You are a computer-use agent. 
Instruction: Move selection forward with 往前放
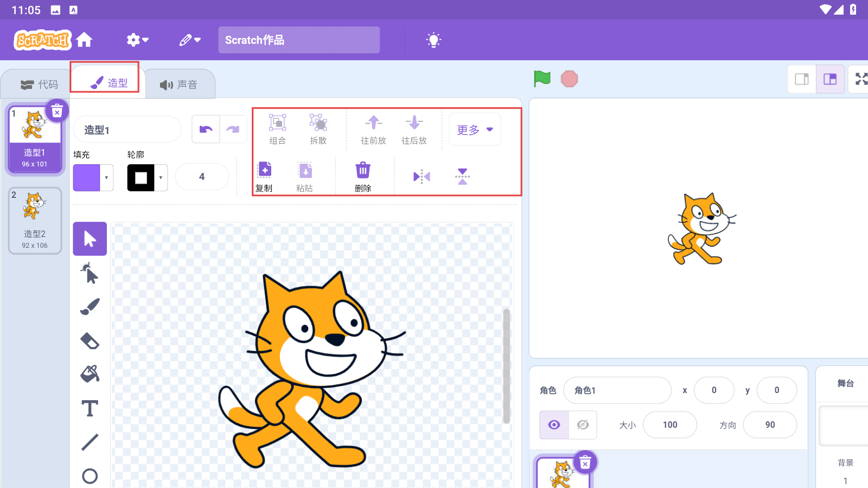[374, 130]
